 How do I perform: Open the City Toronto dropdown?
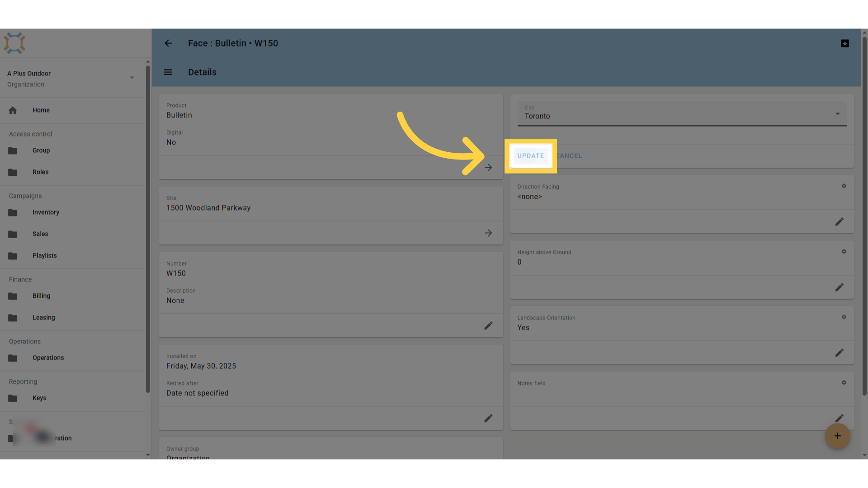(x=682, y=113)
